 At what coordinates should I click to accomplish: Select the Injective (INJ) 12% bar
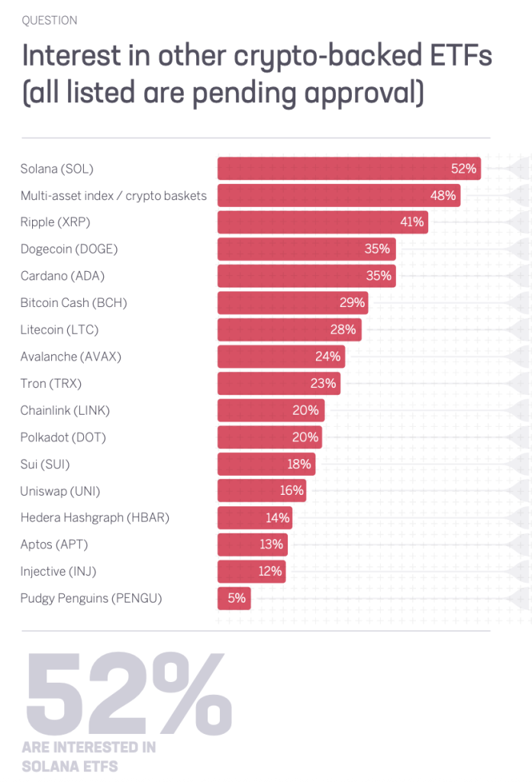pyautogui.click(x=251, y=571)
